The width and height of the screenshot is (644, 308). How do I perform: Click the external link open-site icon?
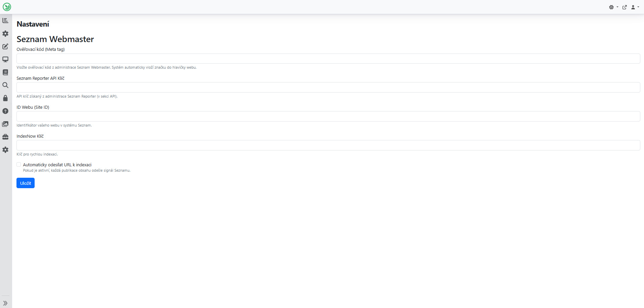point(625,7)
